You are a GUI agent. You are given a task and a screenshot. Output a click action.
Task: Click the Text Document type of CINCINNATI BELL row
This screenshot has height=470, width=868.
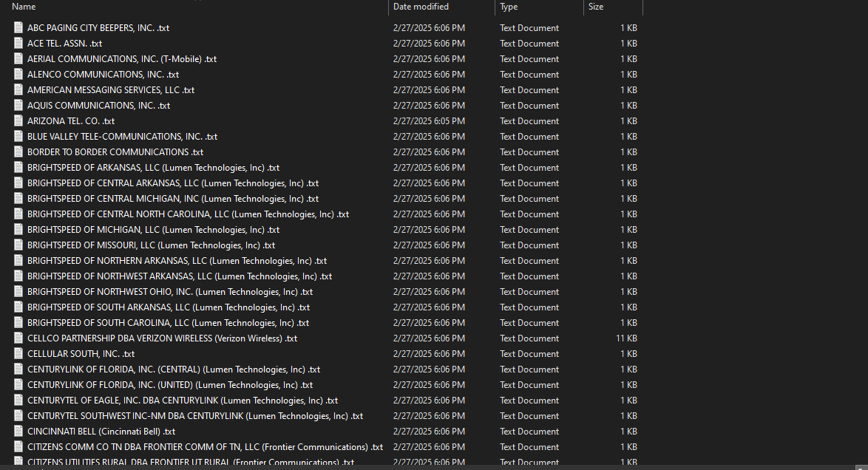coord(529,431)
